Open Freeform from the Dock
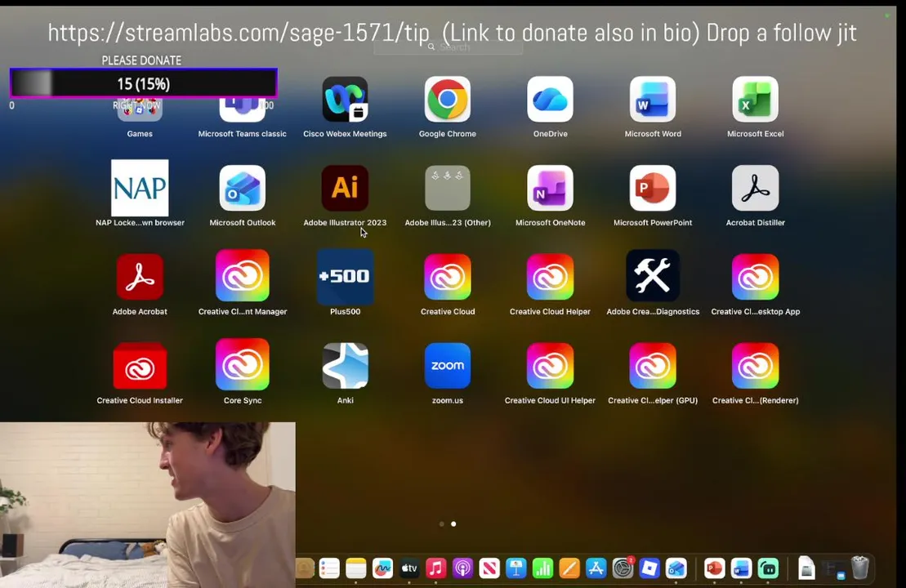906x588 pixels. tap(382, 568)
